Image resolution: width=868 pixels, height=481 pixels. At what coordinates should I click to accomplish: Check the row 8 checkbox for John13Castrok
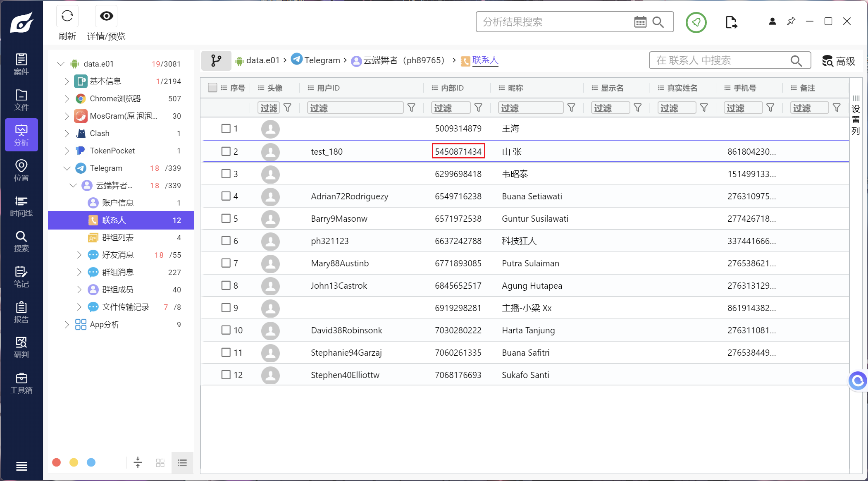click(226, 285)
